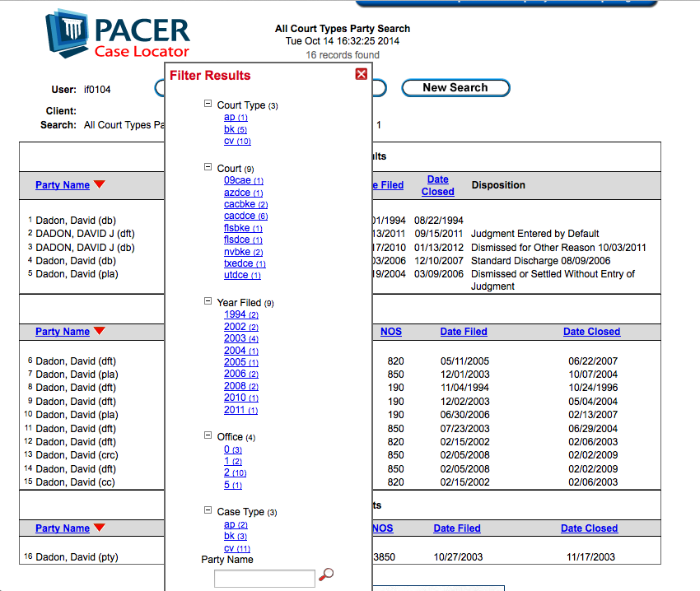The height and width of the screenshot is (591, 700).
Task: Click the '16 records found' text
Action: [x=343, y=55]
